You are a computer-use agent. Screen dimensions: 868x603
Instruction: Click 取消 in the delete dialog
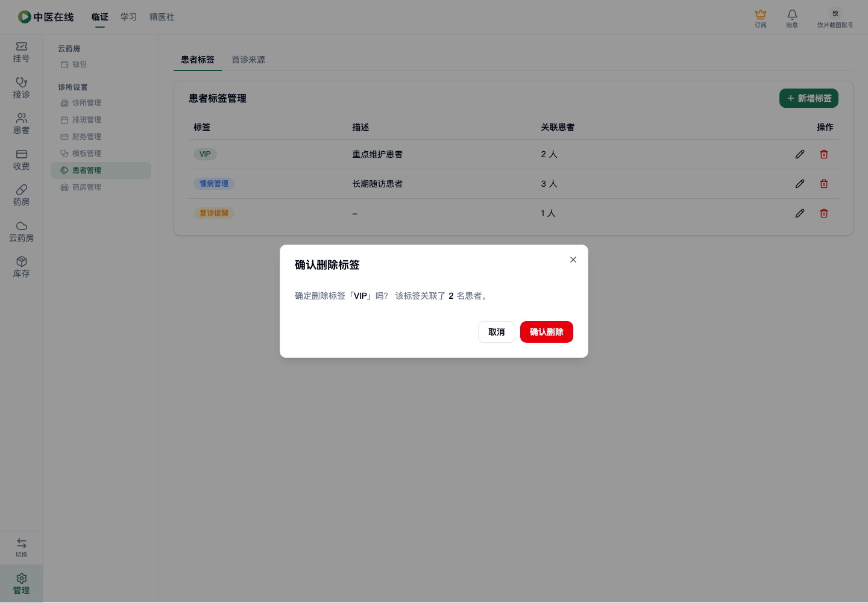click(x=497, y=332)
